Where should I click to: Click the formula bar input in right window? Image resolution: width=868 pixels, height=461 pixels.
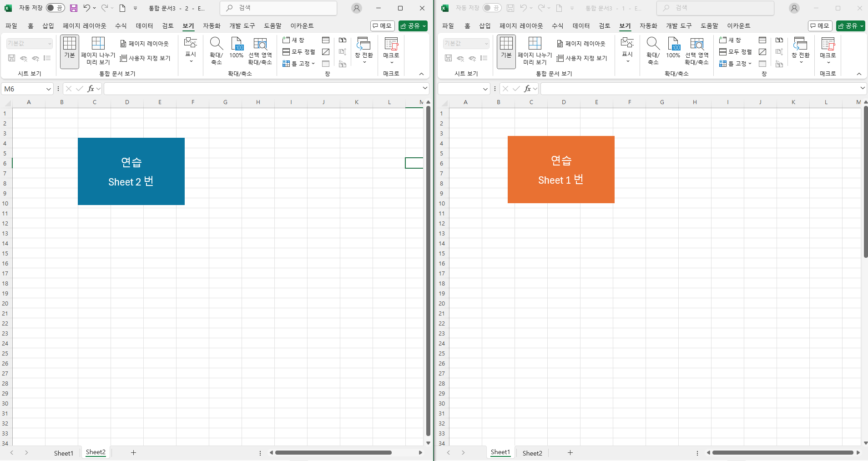tap(700, 89)
